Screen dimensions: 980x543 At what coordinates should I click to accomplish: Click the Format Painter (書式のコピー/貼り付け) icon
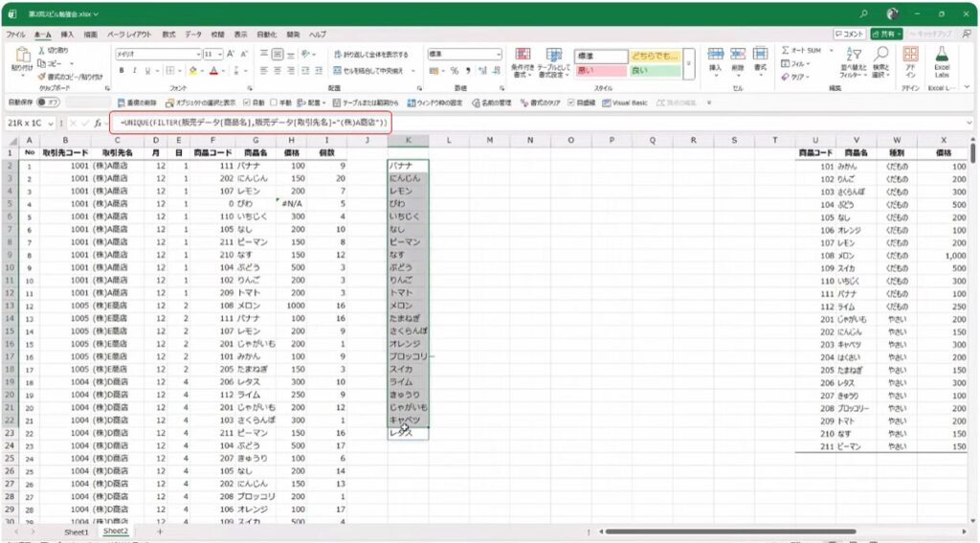(x=45, y=76)
